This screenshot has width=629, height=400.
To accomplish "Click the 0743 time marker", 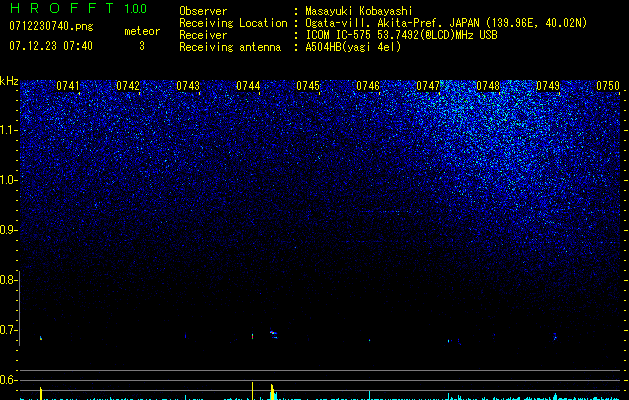I will pos(188,86).
